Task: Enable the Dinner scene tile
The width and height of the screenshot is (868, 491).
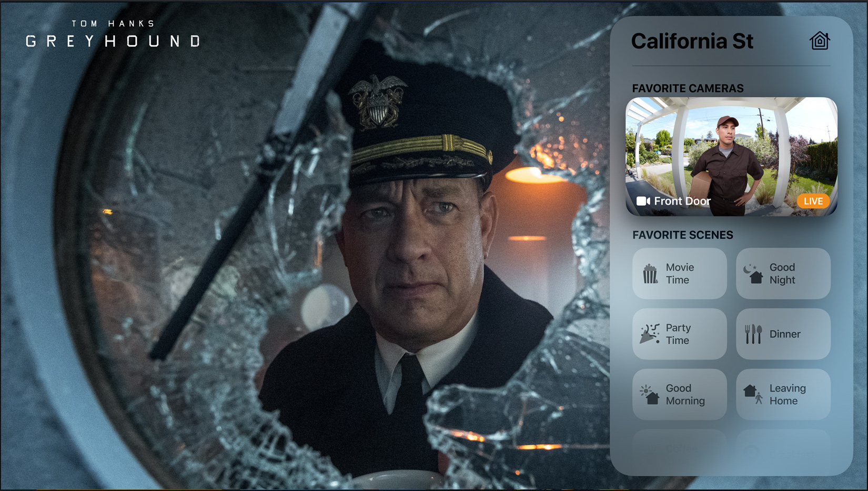Action: click(x=783, y=334)
